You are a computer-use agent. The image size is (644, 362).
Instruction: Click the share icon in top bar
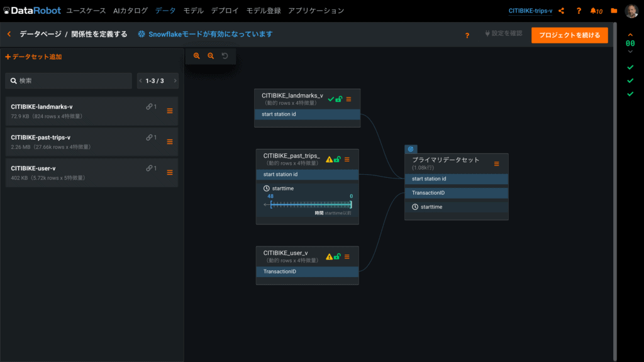(561, 11)
